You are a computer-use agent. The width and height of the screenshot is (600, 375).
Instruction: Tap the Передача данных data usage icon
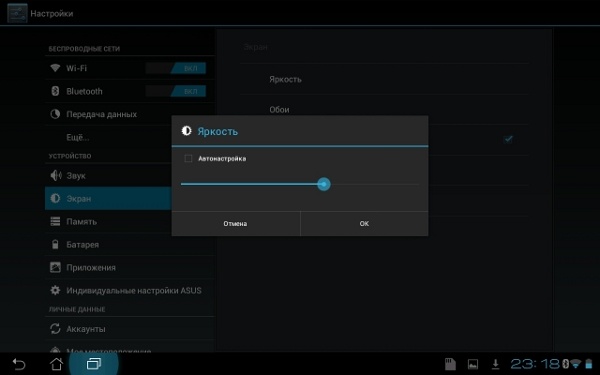point(55,114)
